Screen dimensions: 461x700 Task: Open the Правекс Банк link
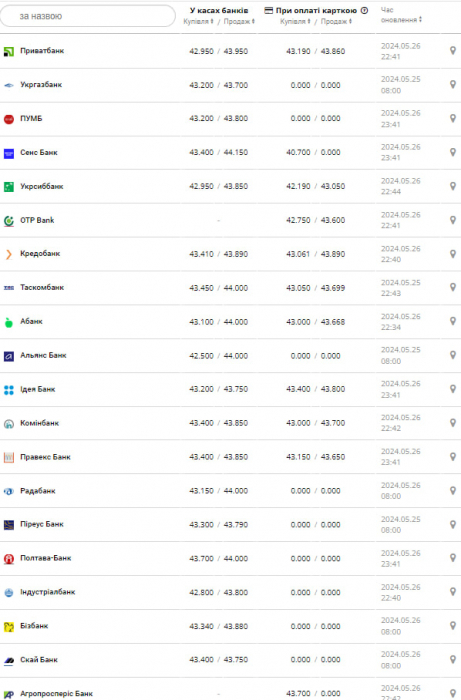(x=45, y=457)
